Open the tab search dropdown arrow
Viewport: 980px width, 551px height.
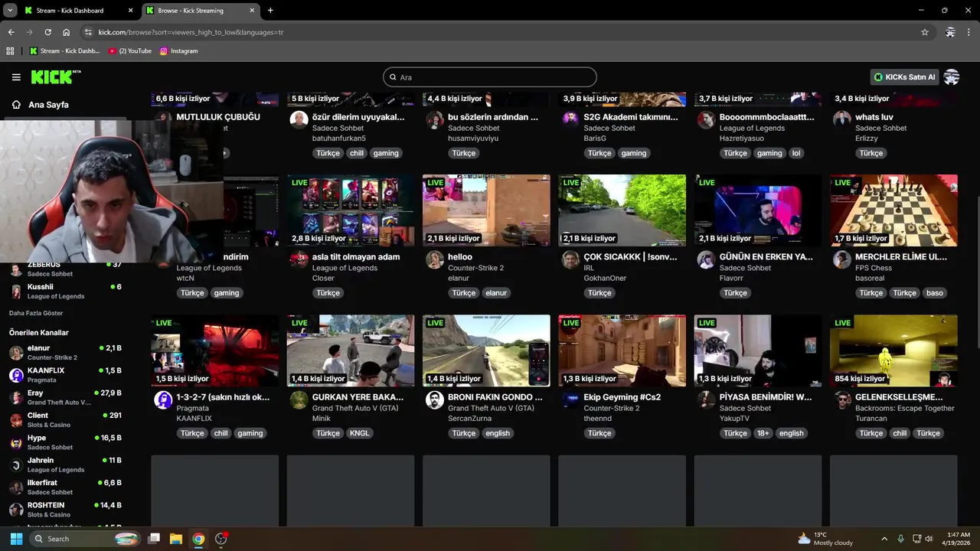[10, 11]
